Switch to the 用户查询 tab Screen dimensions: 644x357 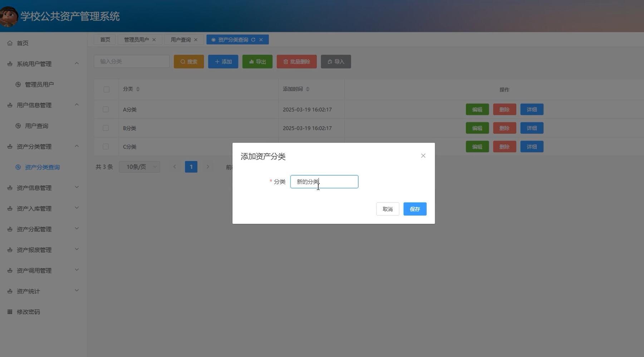pyautogui.click(x=181, y=39)
